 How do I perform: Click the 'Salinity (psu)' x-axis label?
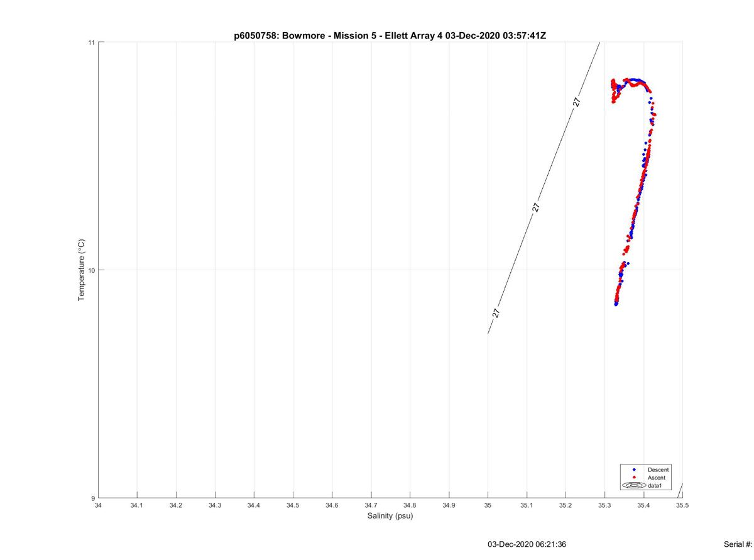point(390,516)
